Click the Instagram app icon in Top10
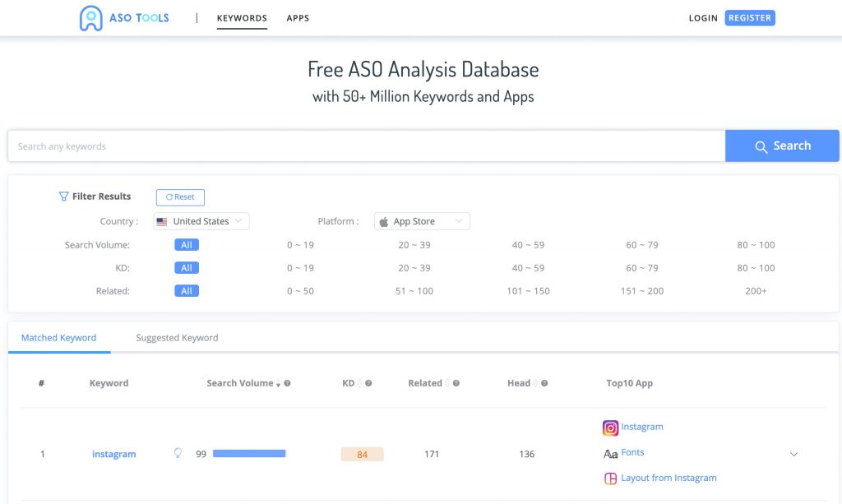842x504 pixels. [610, 428]
